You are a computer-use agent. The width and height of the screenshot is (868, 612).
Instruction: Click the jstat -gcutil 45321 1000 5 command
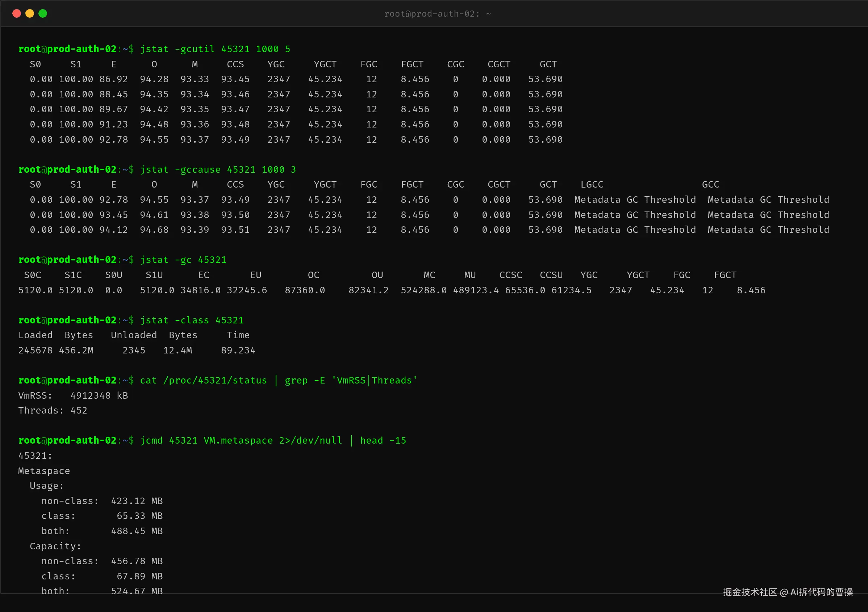click(x=215, y=49)
